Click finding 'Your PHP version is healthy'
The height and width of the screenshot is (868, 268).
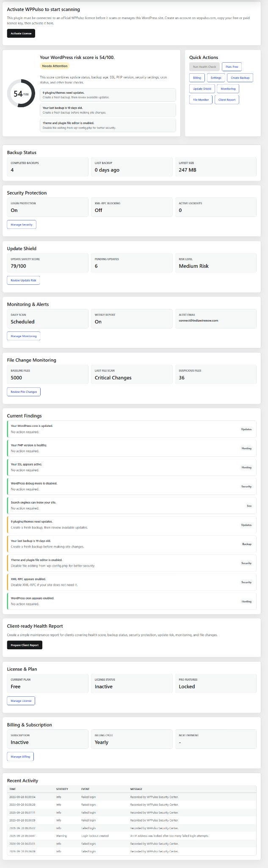click(x=132, y=448)
